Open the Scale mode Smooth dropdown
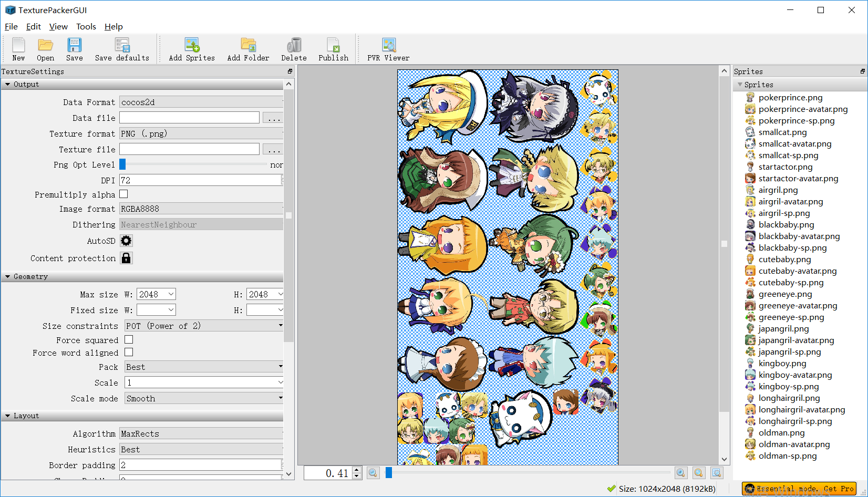Image resolution: width=868 pixels, height=497 pixels. click(x=204, y=398)
